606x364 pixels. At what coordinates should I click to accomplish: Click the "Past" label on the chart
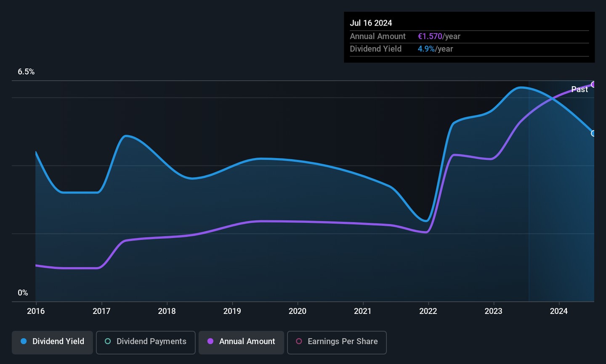pyautogui.click(x=579, y=90)
